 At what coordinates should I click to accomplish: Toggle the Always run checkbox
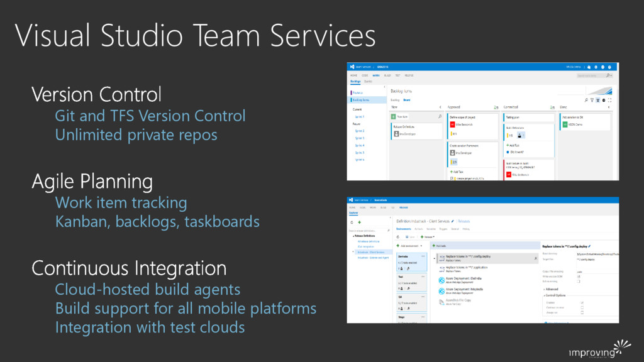(x=582, y=312)
